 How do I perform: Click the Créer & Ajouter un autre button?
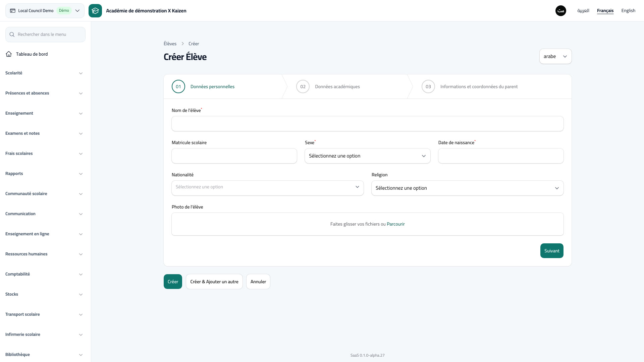(214, 282)
